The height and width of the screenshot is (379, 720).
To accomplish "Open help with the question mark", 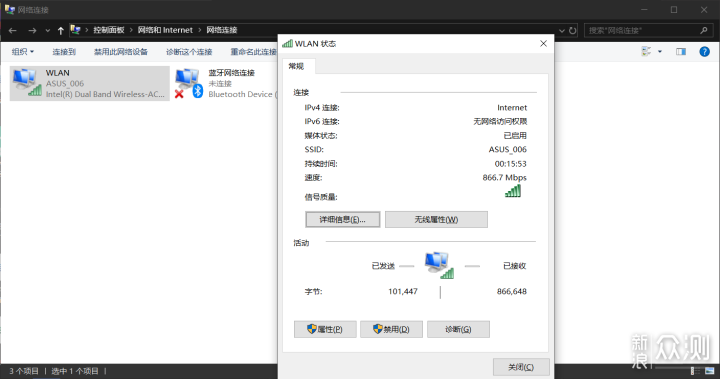I will 704,51.
